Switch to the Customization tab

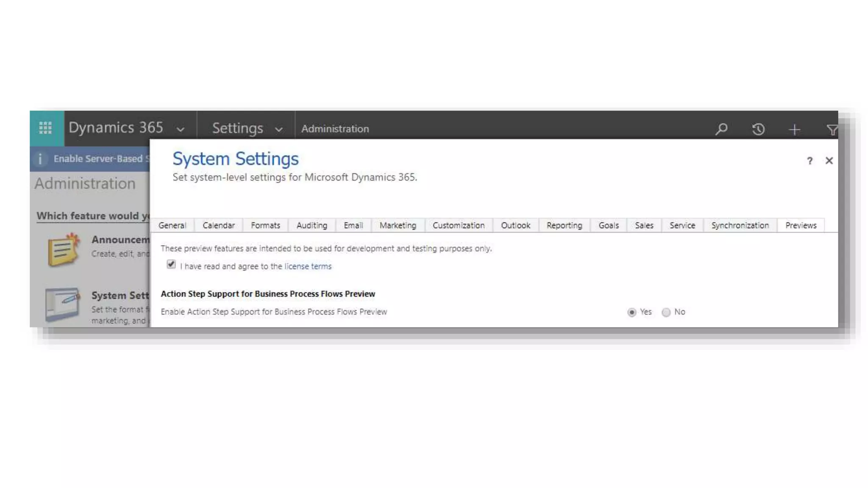458,225
